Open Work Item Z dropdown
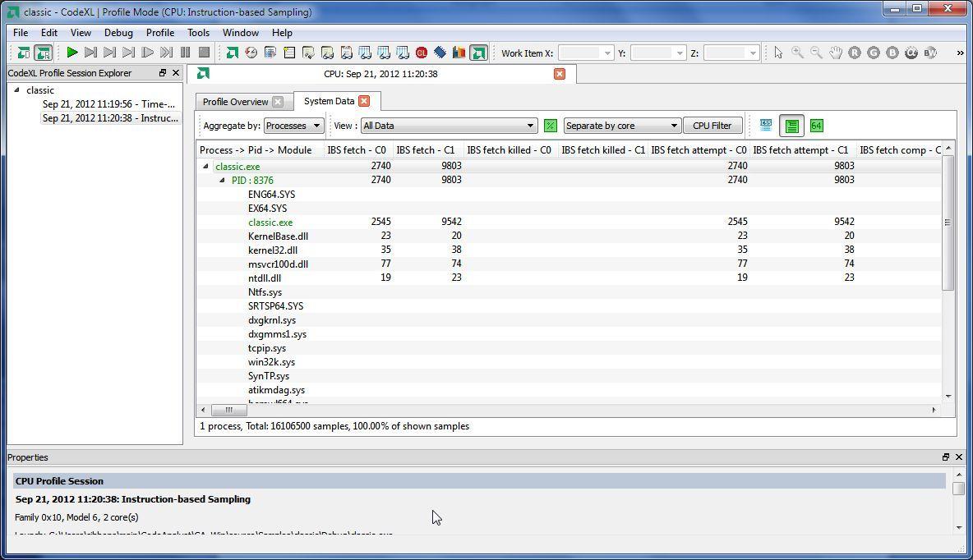 731,53
